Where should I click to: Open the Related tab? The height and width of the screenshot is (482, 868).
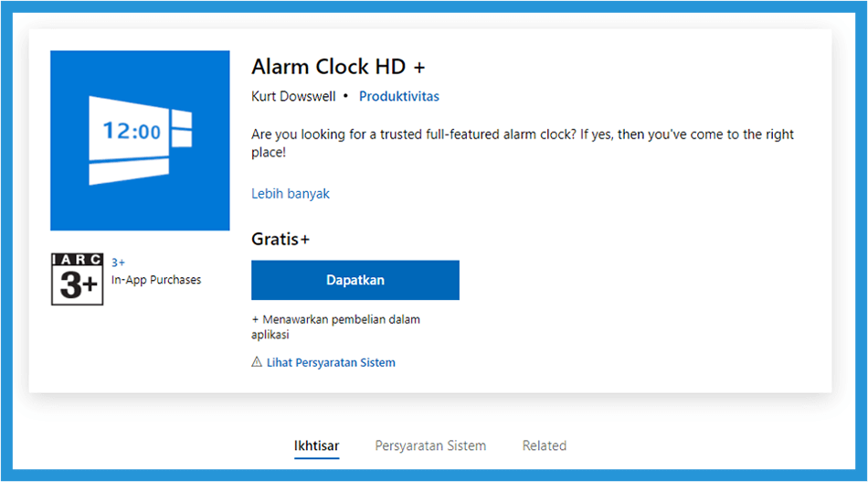[x=545, y=446]
